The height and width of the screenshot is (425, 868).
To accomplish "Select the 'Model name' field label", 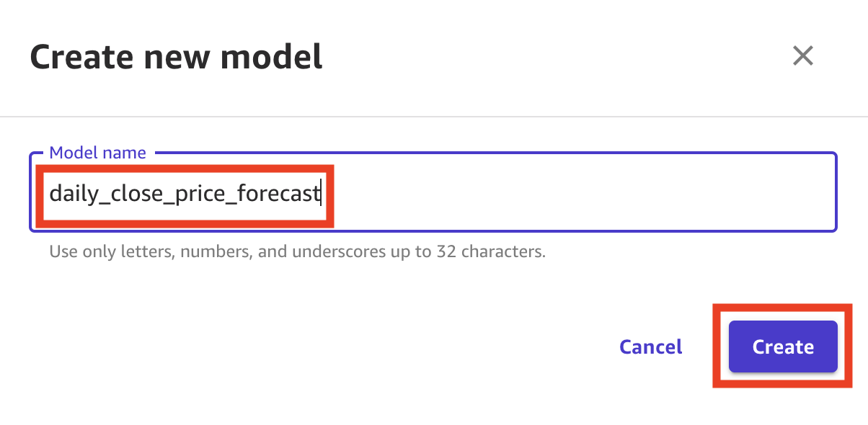I will pyautogui.click(x=97, y=153).
